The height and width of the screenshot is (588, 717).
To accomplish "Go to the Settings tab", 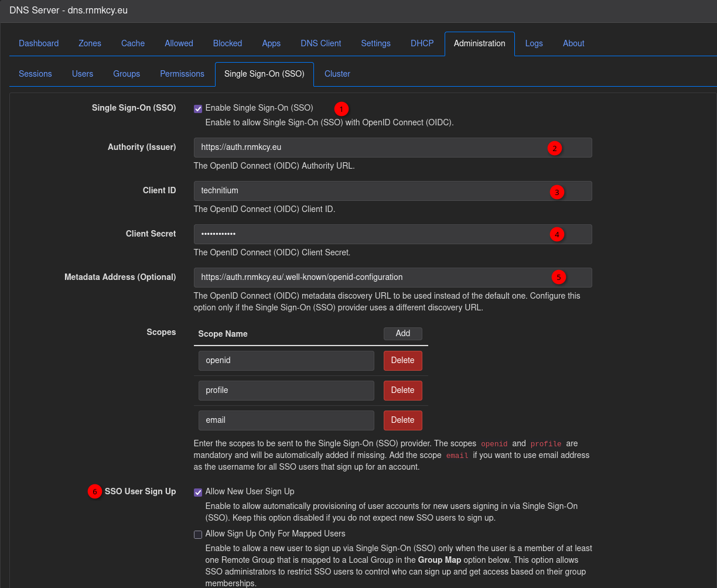I will coord(375,43).
